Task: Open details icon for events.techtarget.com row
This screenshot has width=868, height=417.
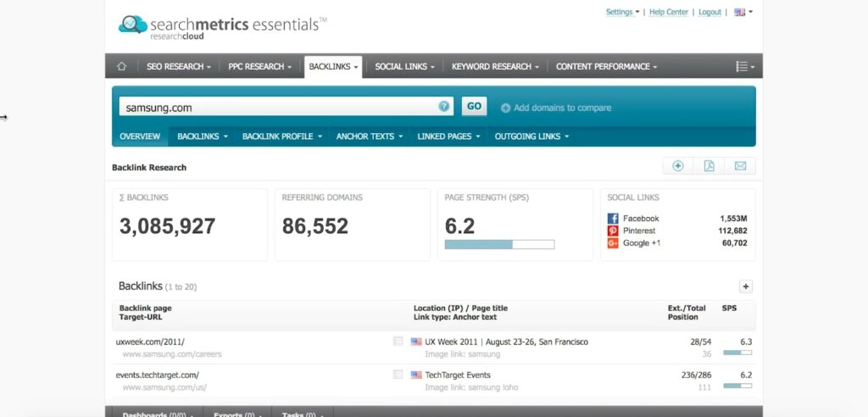Action: tap(398, 375)
